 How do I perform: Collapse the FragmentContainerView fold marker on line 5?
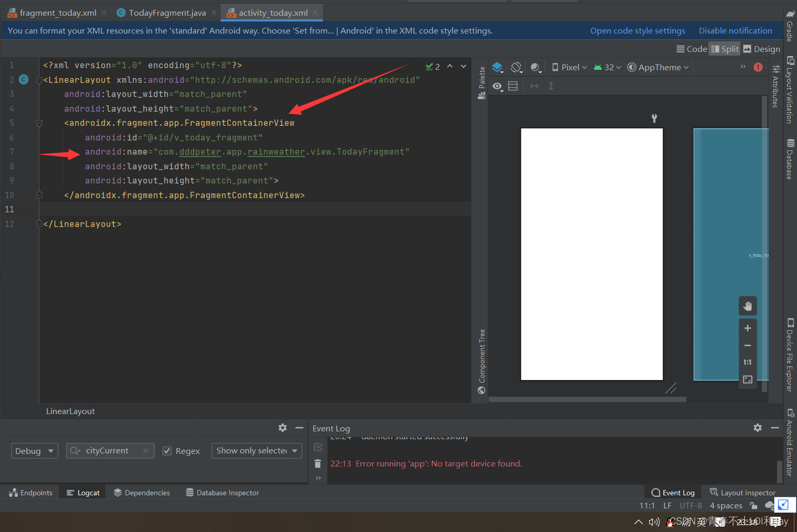39,123
